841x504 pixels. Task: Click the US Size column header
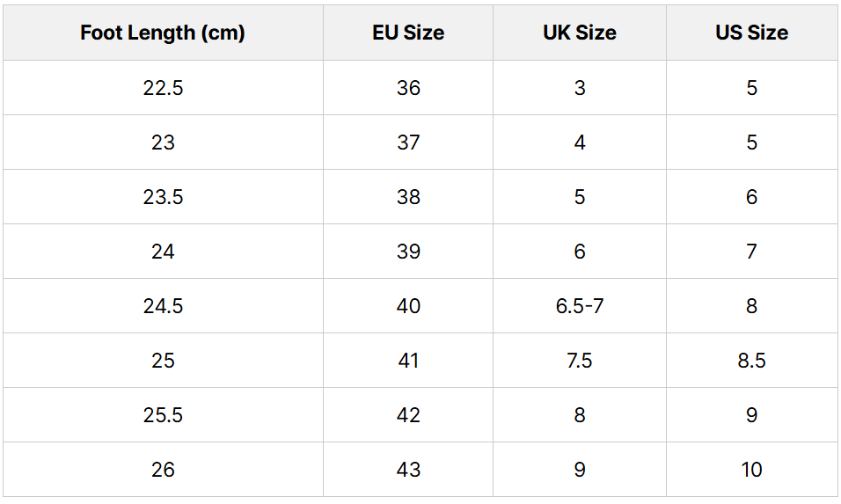coord(752,33)
